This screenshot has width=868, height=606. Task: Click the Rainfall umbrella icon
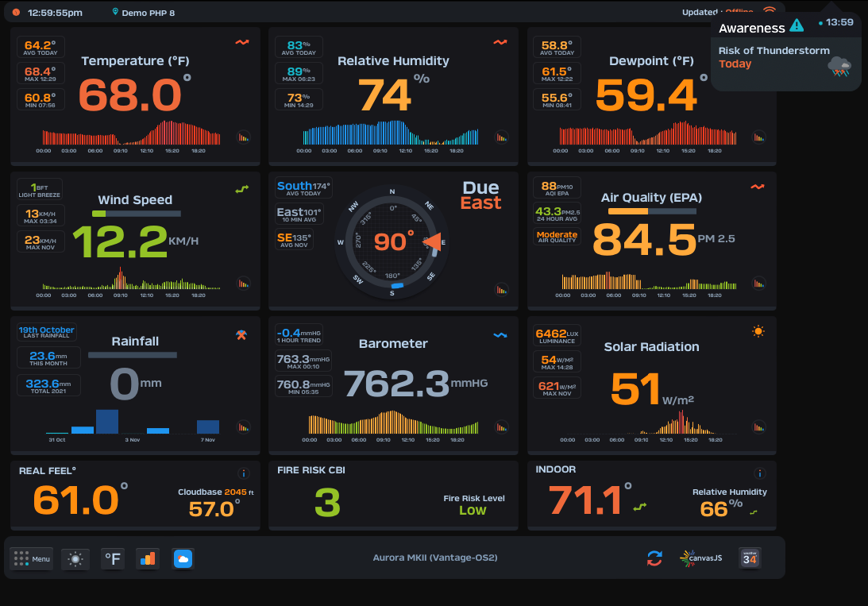(241, 335)
